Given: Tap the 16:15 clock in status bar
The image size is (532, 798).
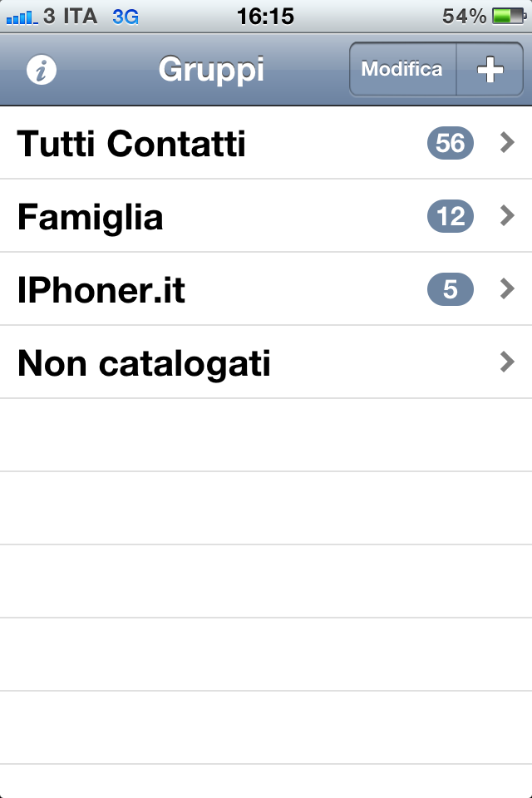Looking at the screenshot, I should click(x=265, y=17).
